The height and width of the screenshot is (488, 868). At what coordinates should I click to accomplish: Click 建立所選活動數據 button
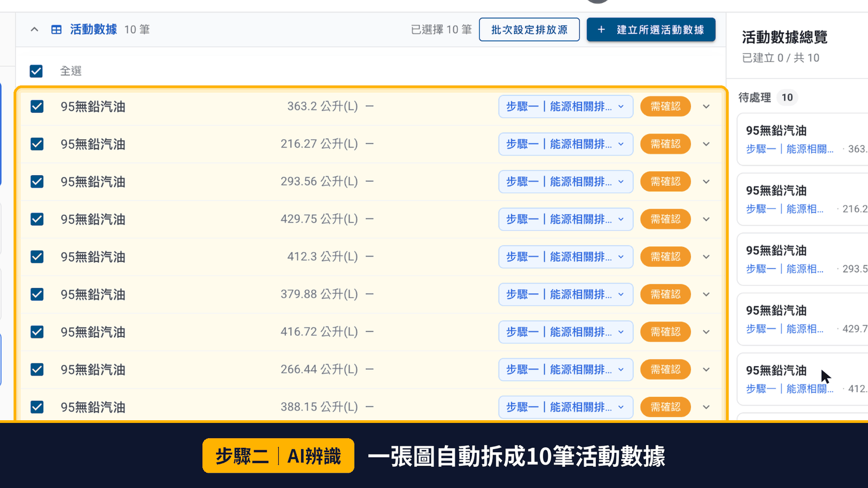(651, 29)
